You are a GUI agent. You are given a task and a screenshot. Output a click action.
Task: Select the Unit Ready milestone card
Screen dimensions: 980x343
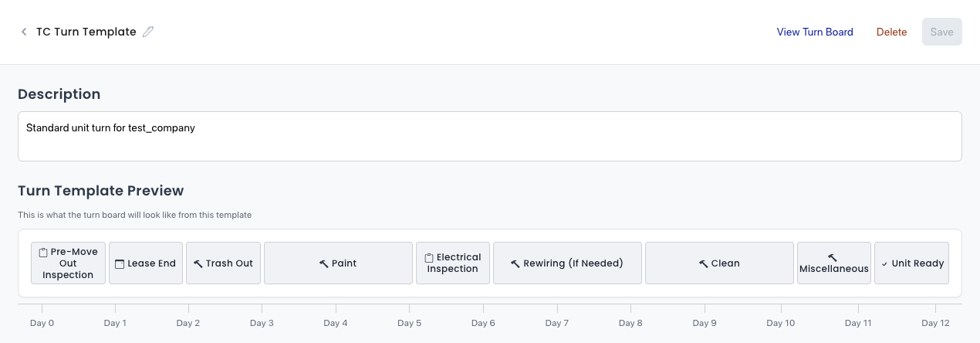point(911,263)
